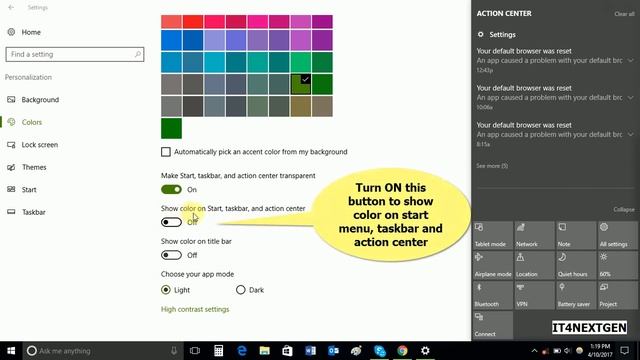Image resolution: width=640 pixels, height=360 pixels.
Task: Check Automatically pick an accent color checkbox
Action: [166, 152]
